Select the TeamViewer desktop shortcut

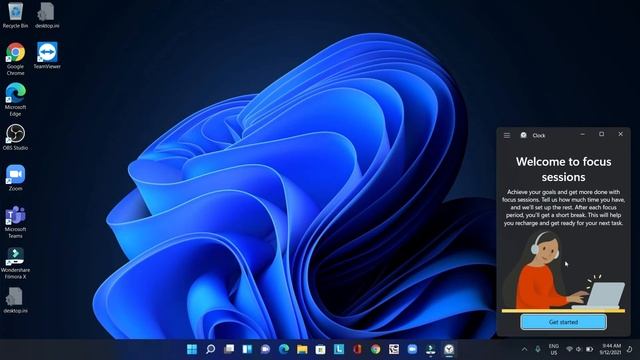tap(47, 56)
